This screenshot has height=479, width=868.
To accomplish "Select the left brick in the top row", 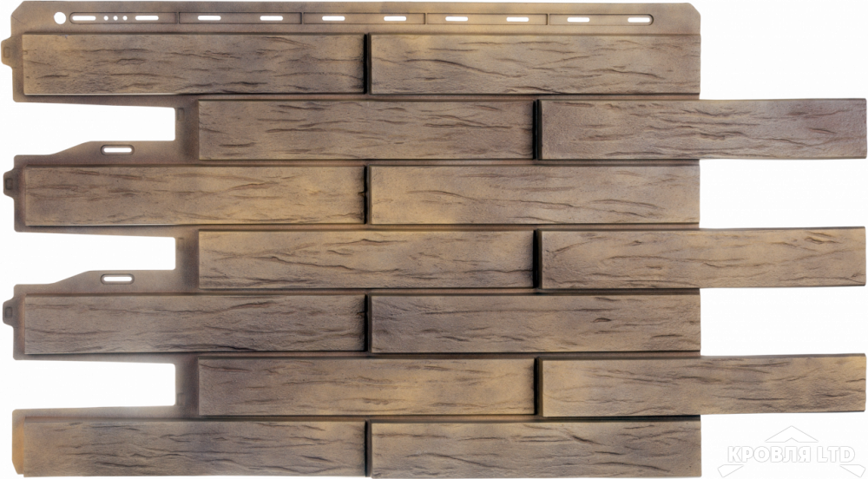I will [193, 63].
